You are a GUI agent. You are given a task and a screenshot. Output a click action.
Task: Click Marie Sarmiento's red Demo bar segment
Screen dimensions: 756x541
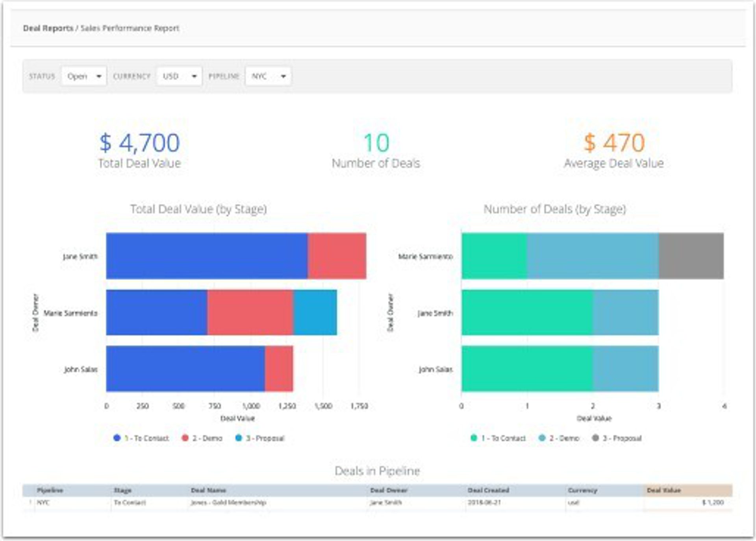[x=250, y=313]
